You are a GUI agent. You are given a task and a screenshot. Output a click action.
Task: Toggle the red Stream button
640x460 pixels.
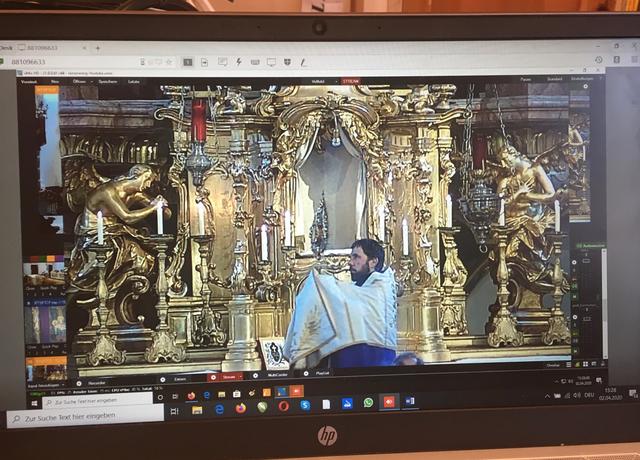point(229,378)
